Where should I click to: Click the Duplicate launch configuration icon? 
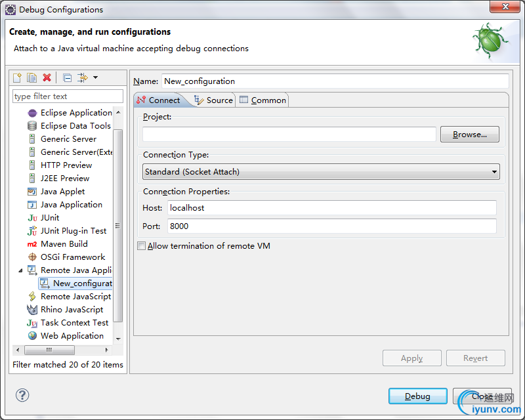coord(31,77)
